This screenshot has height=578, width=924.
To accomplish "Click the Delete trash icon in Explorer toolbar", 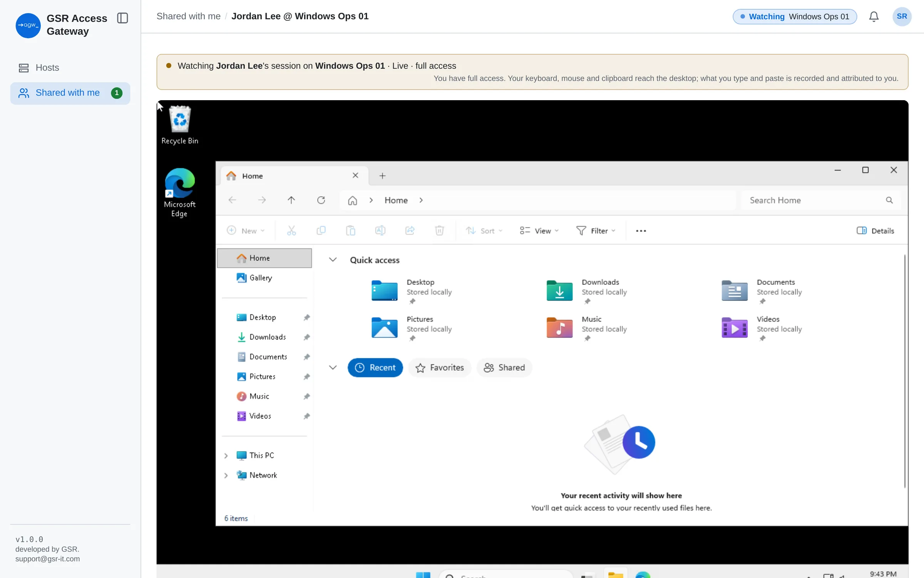I will coord(439,230).
